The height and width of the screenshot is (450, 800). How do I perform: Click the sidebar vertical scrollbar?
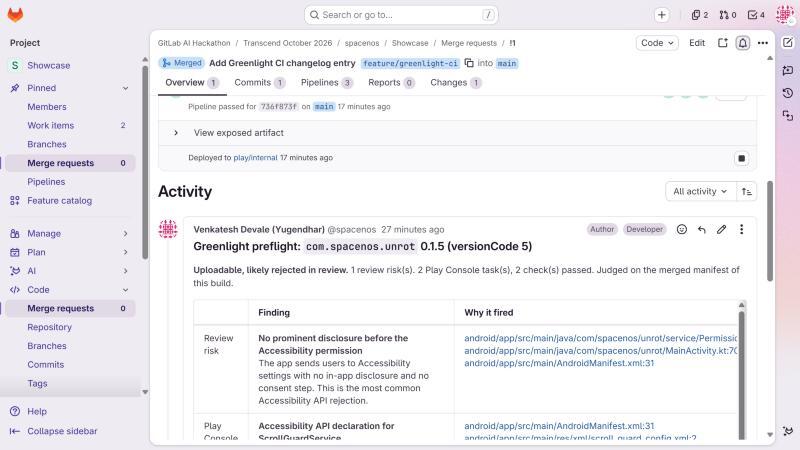click(x=145, y=163)
